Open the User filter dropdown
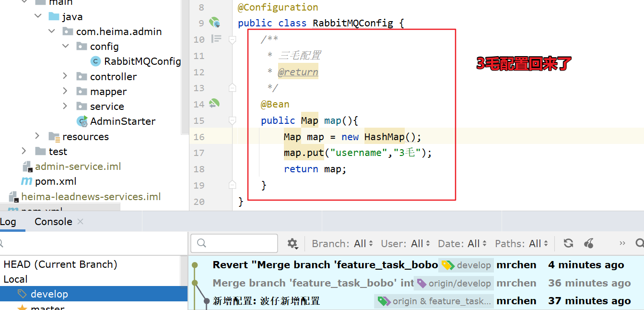644x310 pixels. pyautogui.click(x=405, y=244)
